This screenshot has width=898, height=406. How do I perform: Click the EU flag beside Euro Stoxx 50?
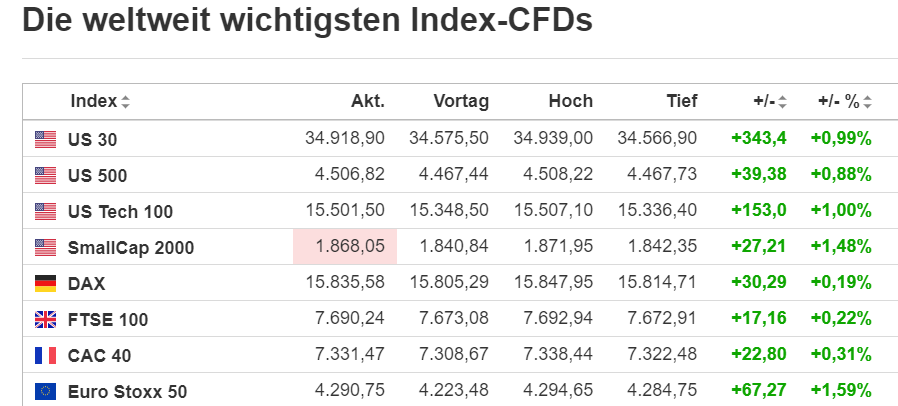tap(45, 391)
